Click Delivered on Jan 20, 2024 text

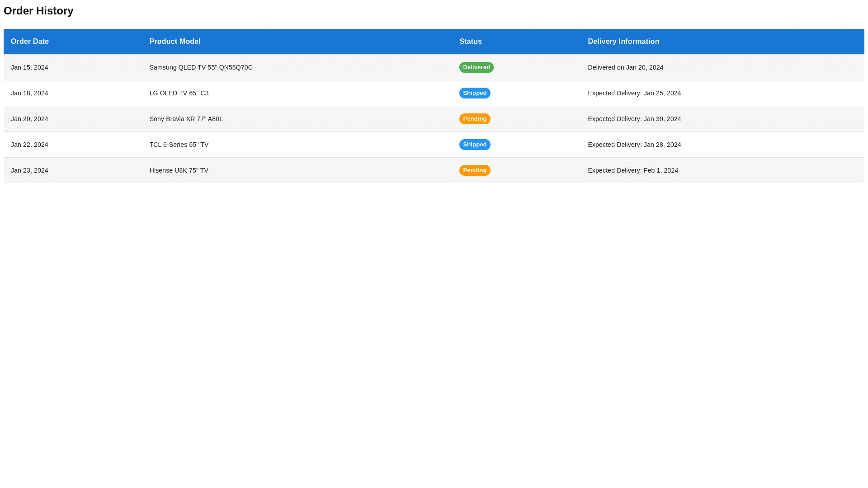click(625, 67)
